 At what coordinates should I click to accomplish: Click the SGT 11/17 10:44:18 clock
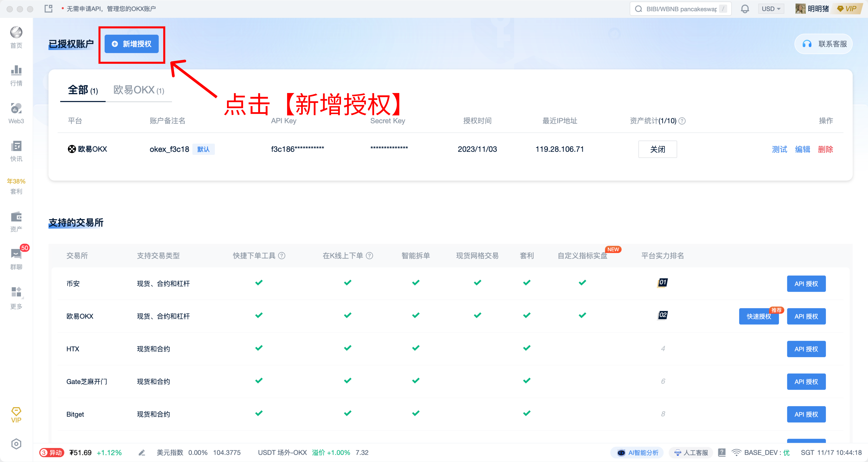pyautogui.click(x=831, y=453)
